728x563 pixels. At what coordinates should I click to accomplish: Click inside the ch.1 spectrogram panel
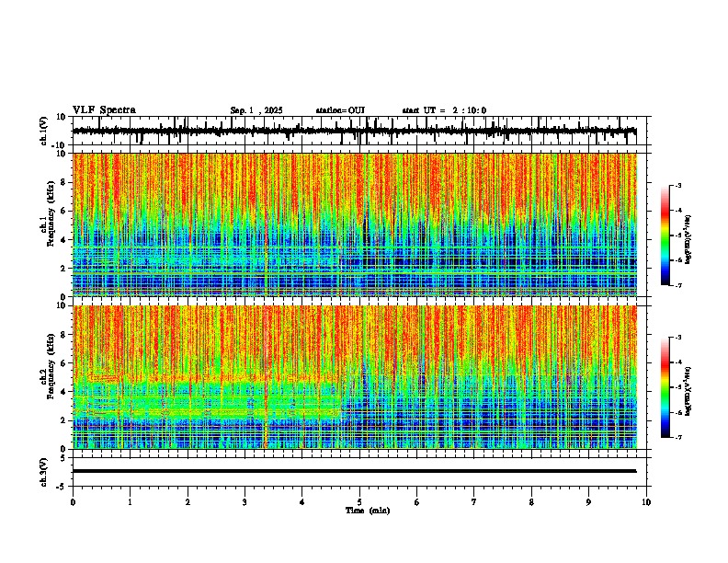click(x=354, y=224)
